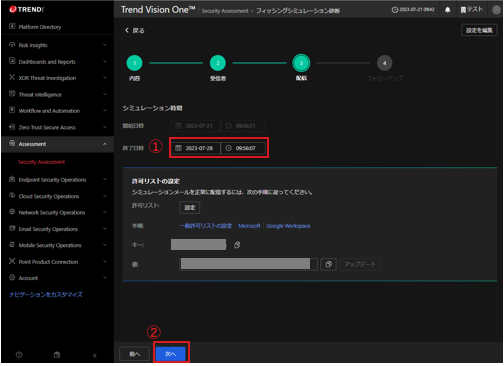This screenshot has height=366, width=504.
Task: Go to step 1 内容 circle
Action: pos(134,63)
